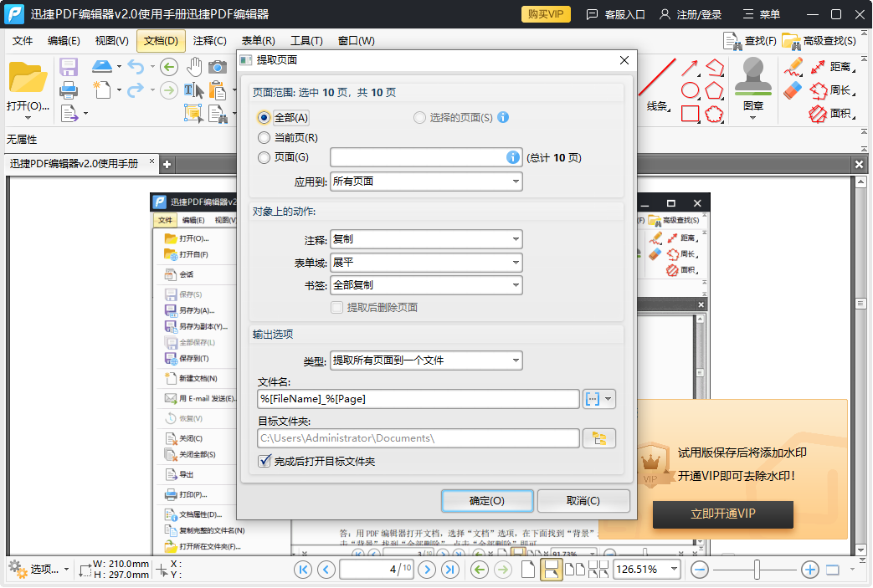Open the 应用到 所有页面 dropdown
The width and height of the screenshot is (873, 588).
click(426, 182)
